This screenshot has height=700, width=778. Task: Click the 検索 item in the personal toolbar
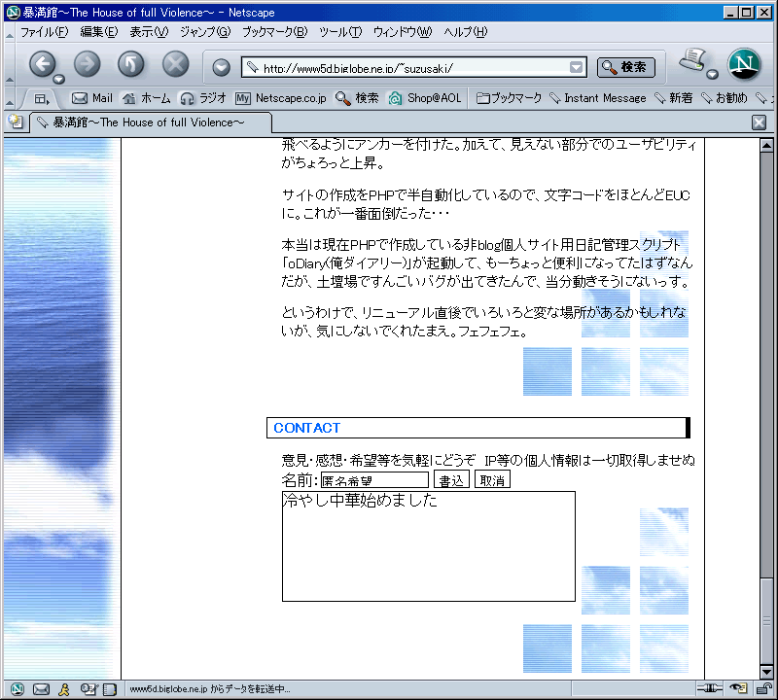(357, 98)
